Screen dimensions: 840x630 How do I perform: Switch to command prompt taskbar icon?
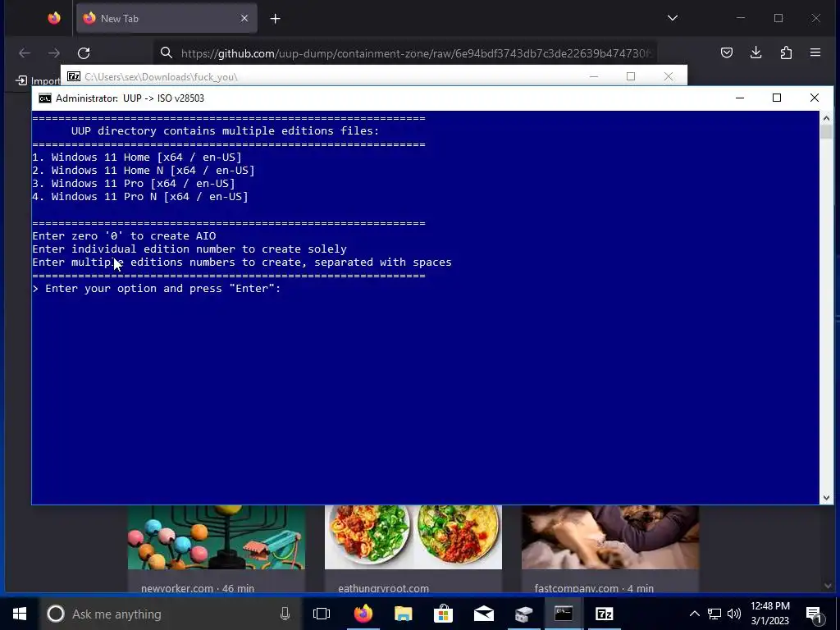click(x=564, y=614)
